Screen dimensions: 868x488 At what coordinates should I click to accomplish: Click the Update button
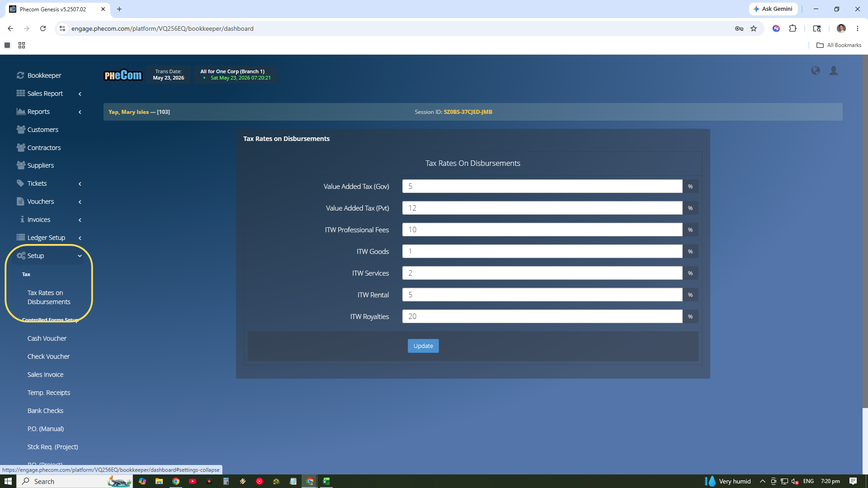(x=423, y=346)
